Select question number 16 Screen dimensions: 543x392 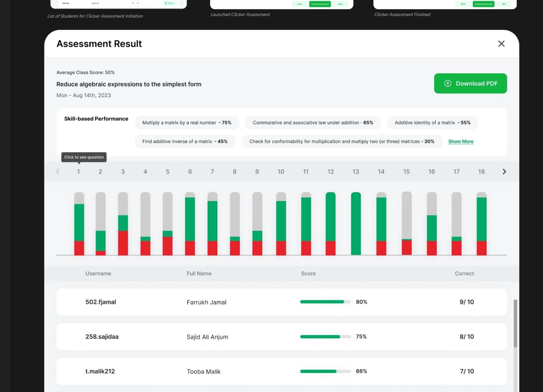[432, 172]
